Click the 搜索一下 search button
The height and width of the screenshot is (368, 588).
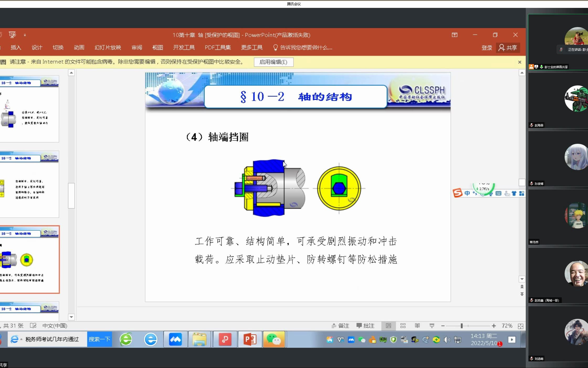(x=99, y=339)
